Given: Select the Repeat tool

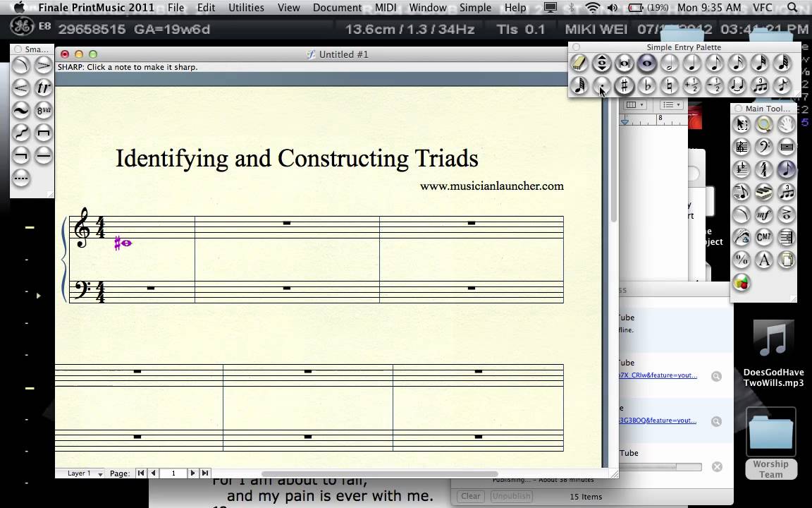Looking at the screenshot, I should [x=786, y=237].
